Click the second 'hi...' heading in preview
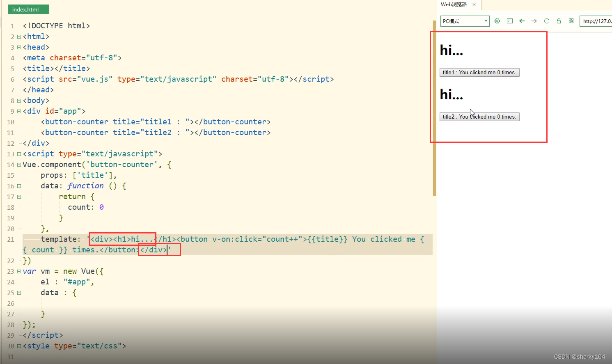Viewport: 612px width, 364px height. coord(452,94)
